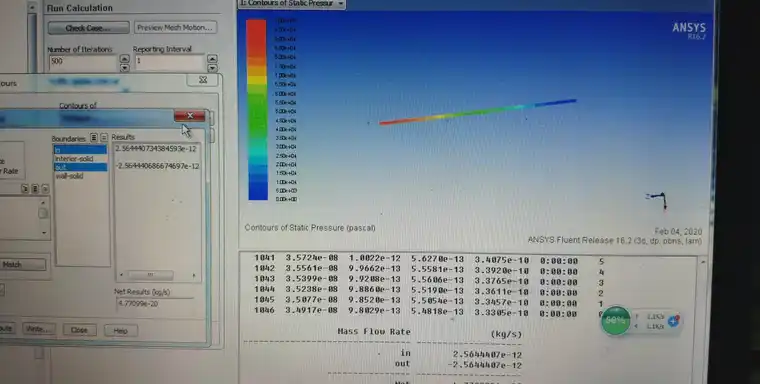Click 'Feb 04, 2020' date text
The height and width of the screenshot is (384, 760).
678,231
